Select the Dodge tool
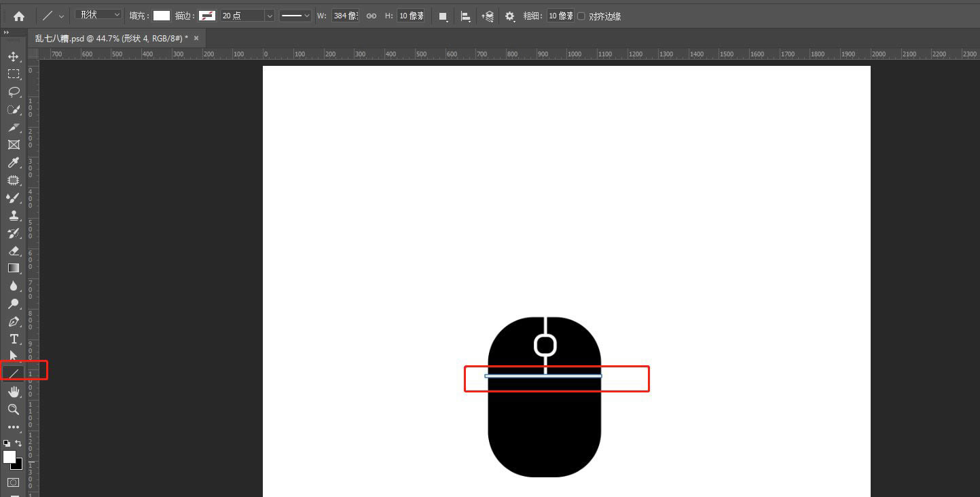This screenshot has width=980, height=497. click(13, 303)
